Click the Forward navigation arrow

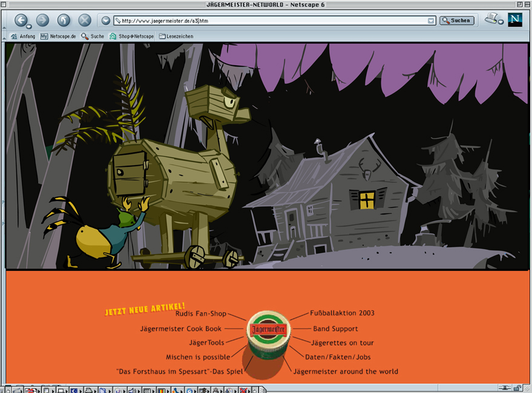pos(42,21)
